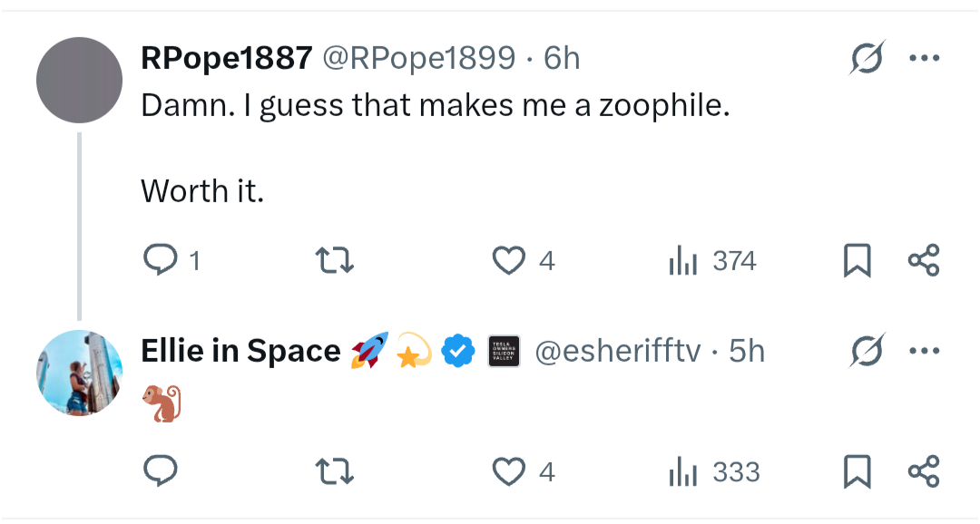
Task: Reply to Ellie in Space's tweet
Action: [x=161, y=471]
